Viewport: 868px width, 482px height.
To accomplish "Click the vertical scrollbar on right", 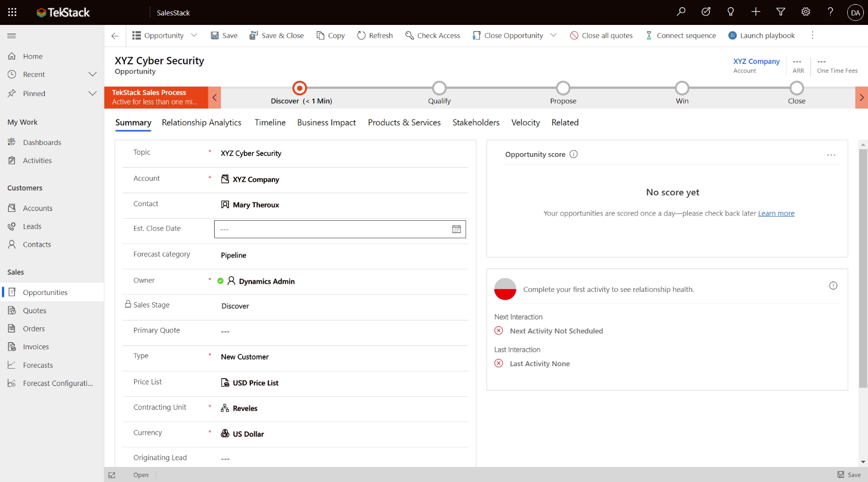I will (863, 268).
